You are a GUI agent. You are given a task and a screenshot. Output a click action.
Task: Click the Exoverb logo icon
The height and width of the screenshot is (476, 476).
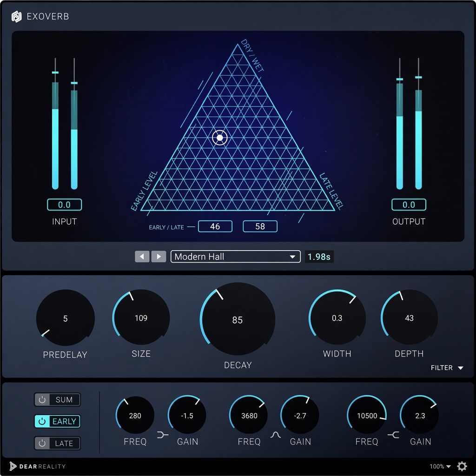16,16
